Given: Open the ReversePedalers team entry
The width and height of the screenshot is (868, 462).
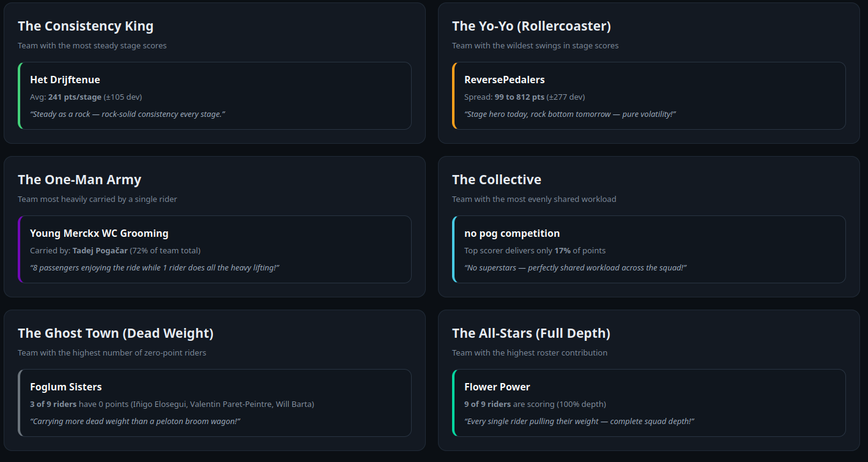Looking at the screenshot, I should click(505, 80).
